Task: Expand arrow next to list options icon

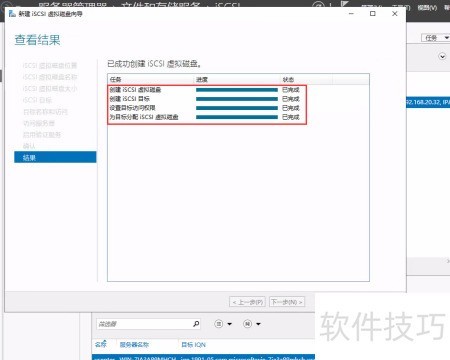Action: 229,324
